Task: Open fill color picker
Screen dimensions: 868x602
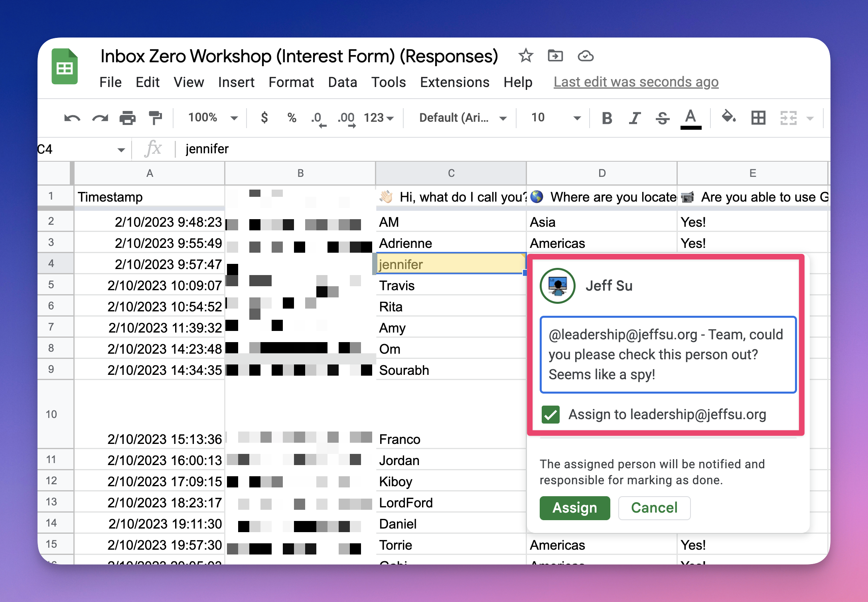Action: 729,117
